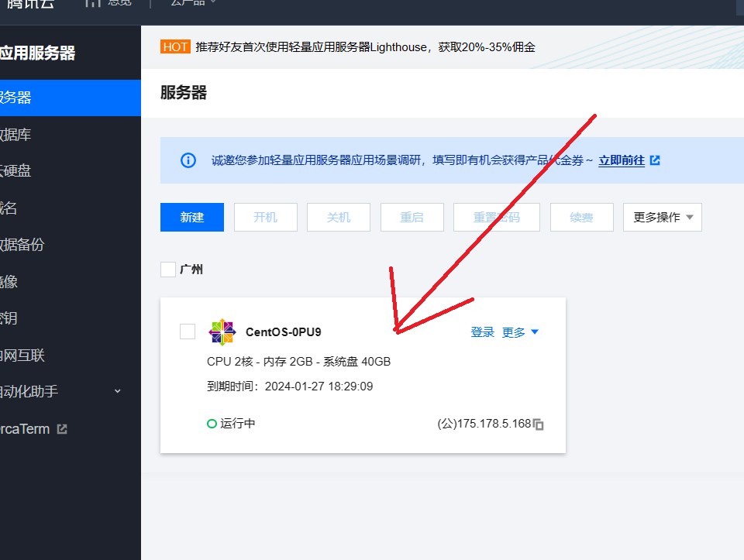
Task: Click the green 运行中 status circle
Action: click(212, 424)
